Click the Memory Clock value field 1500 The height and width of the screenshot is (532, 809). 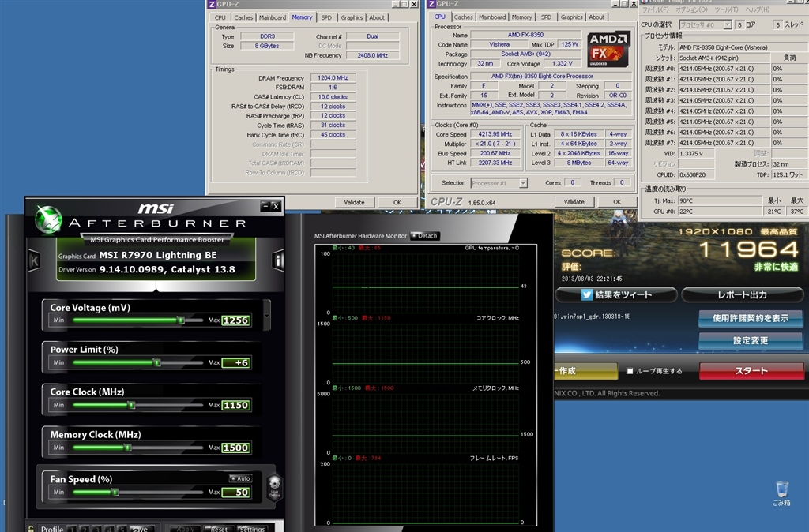pyautogui.click(x=235, y=448)
